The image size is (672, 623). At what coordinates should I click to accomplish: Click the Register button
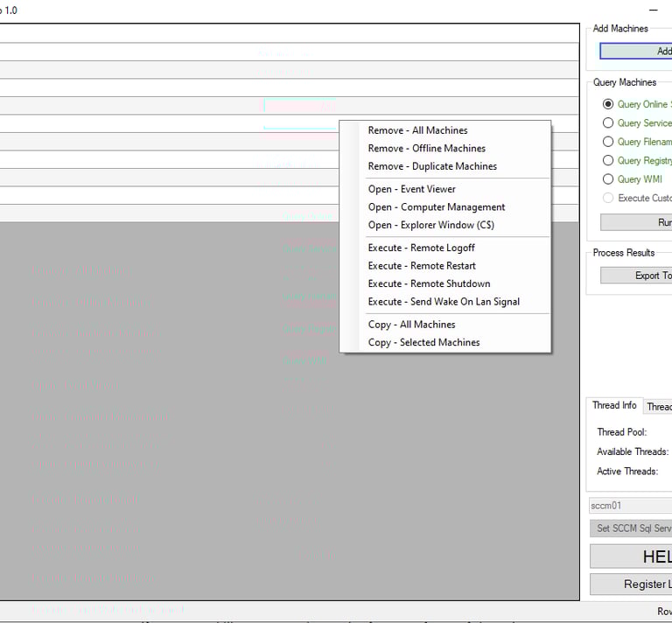[631, 584]
